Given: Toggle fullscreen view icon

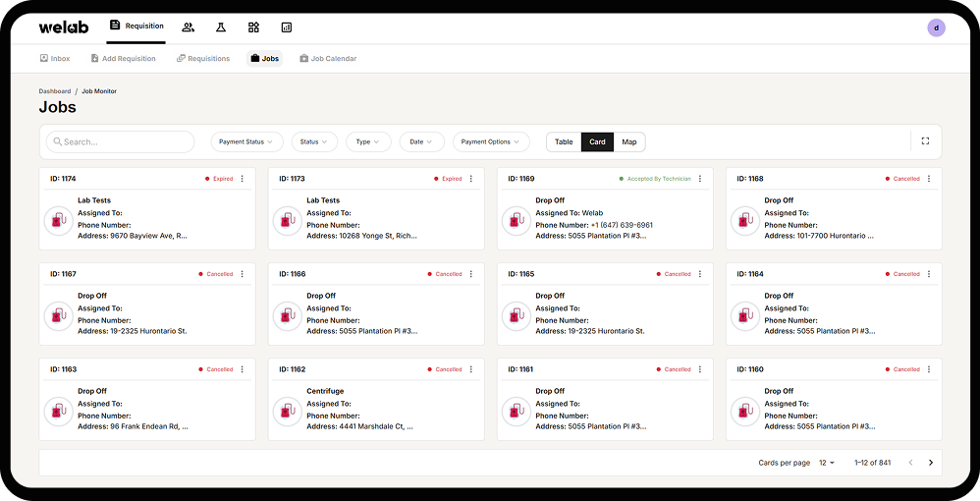Looking at the screenshot, I should pos(926,141).
